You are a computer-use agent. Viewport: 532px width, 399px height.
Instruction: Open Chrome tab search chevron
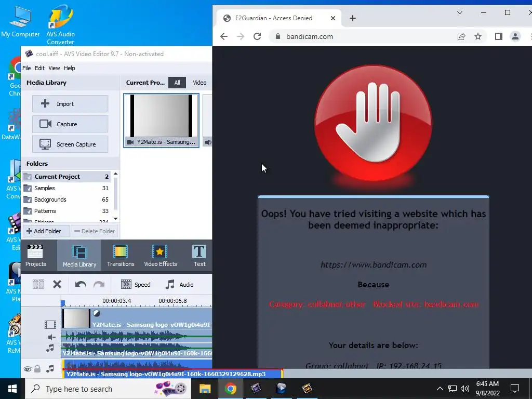click(x=460, y=12)
